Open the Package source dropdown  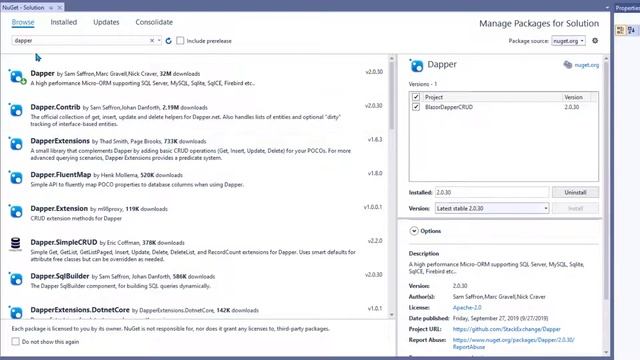tap(568, 41)
